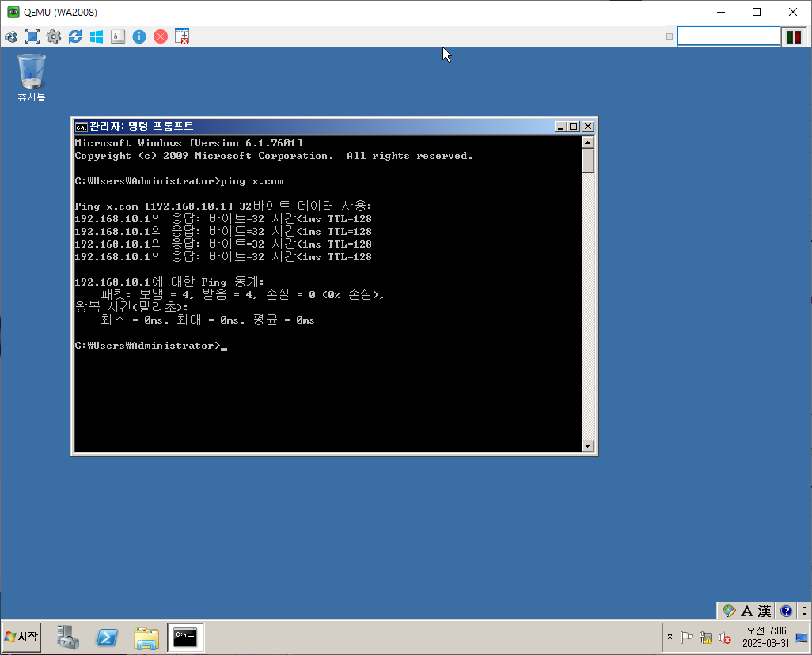Image resolution: width=812 pixels, height=655 pixels.
Task: Click the network warning tray icon
Action: click(706, 638)
